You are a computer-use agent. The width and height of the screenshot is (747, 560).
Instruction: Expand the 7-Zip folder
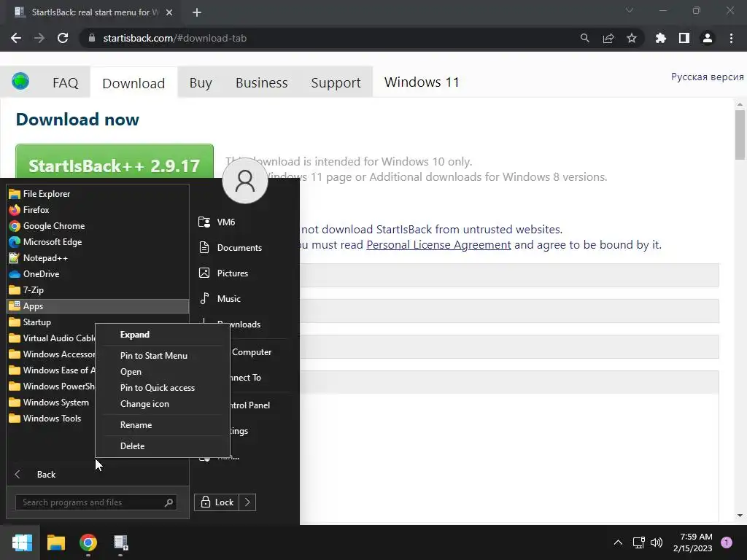pyautogui.click(x=98, y=290)
